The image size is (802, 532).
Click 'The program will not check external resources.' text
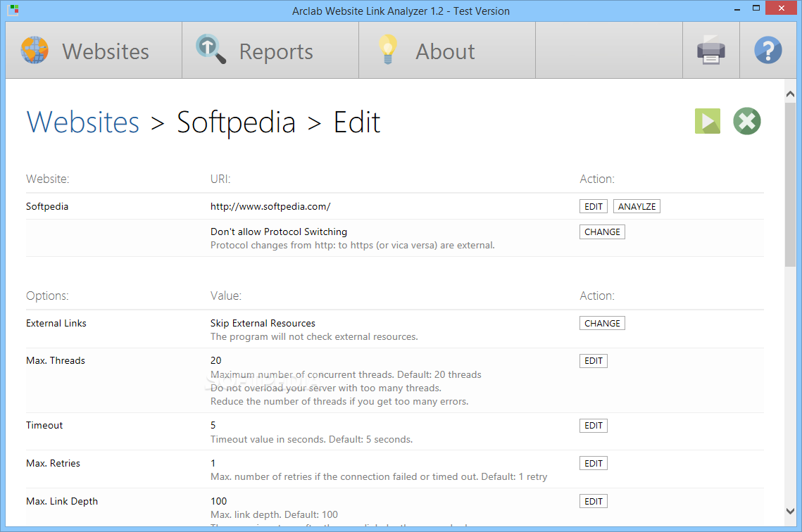(314, 336)
